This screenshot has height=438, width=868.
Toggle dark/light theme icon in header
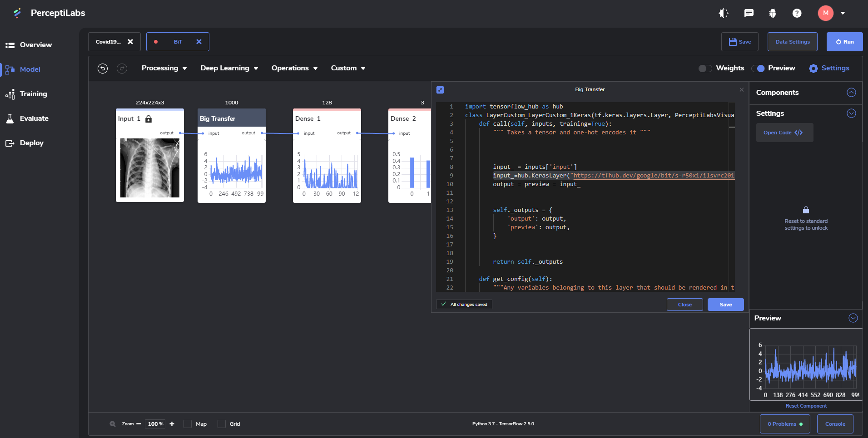point(724,13)
